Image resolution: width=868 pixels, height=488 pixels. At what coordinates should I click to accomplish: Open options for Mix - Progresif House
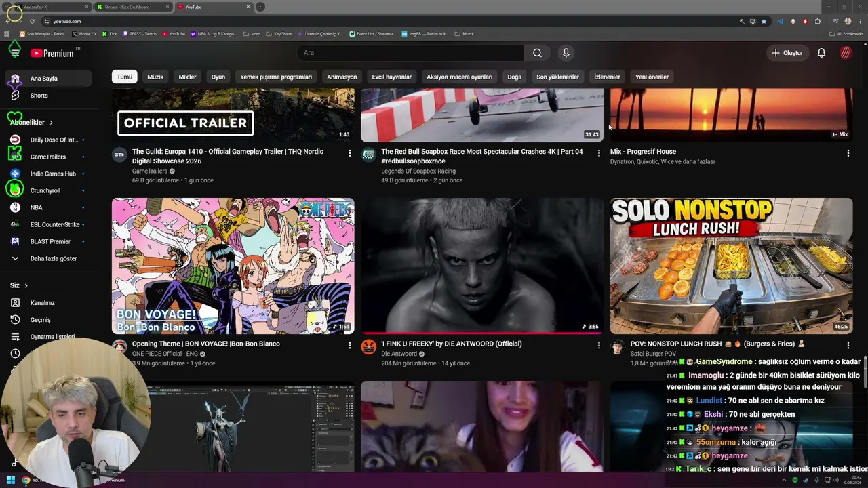(848, 153)
